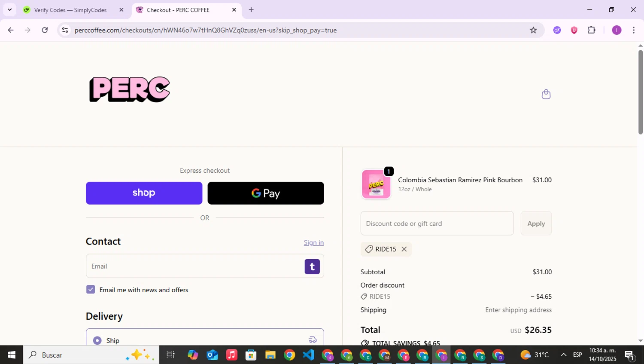Open the purple round extension icon
Screen dimensions: 644x364
click(x=557, y=30)
